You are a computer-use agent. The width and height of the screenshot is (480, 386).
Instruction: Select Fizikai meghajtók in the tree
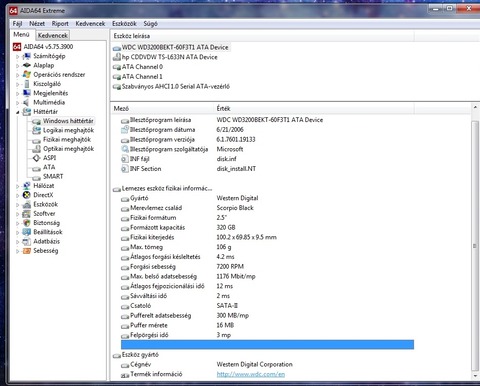tap(67, 140)
